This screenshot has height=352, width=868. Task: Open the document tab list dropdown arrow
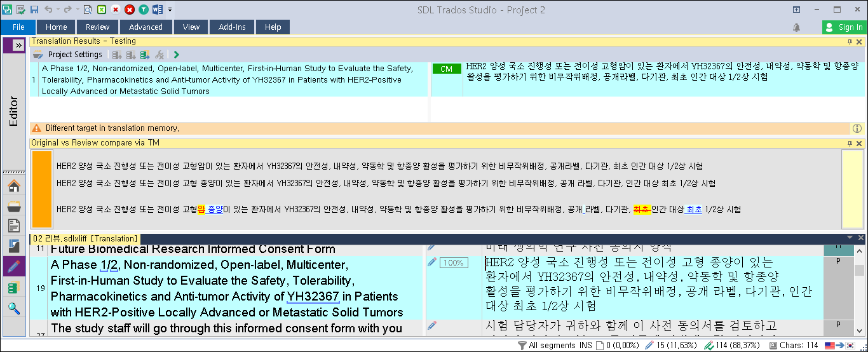tap(850, 238)
